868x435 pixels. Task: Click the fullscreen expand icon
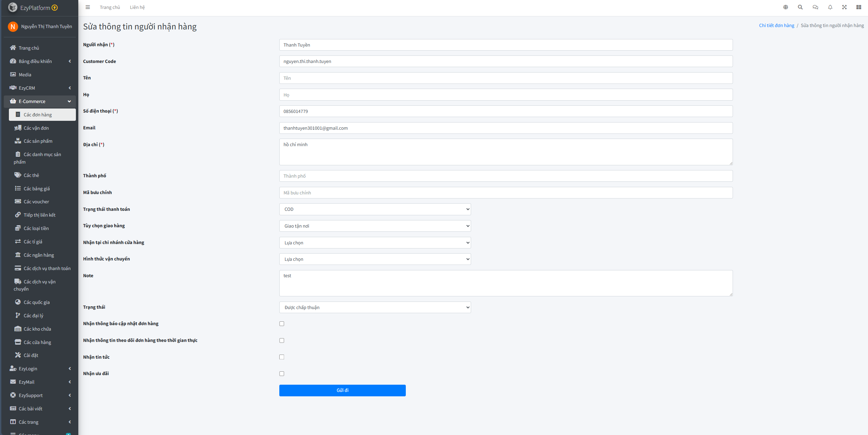click(x=844, y=7)
